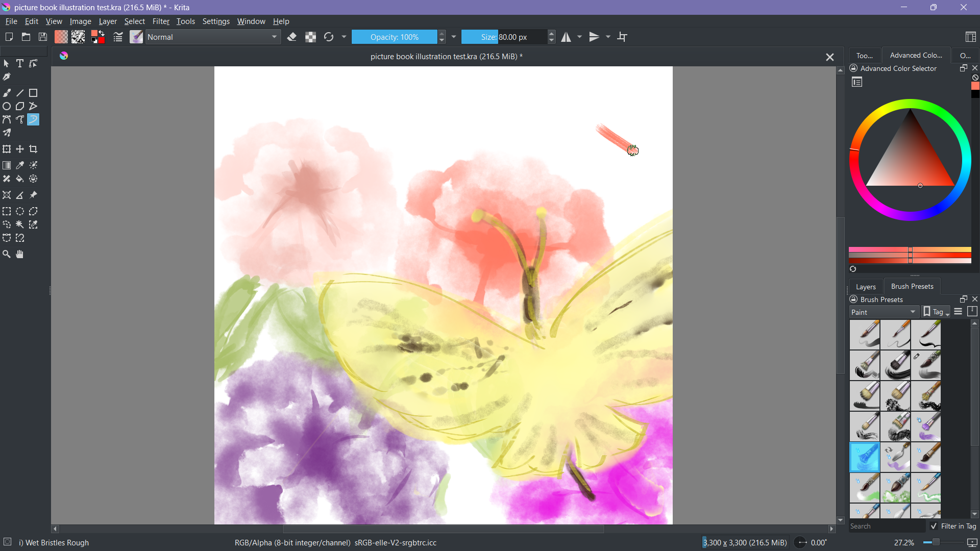Select the Color sampler eyedropper tool
Image resolution: width=980 pixels, height=551 pixels.
click(20, 166)
